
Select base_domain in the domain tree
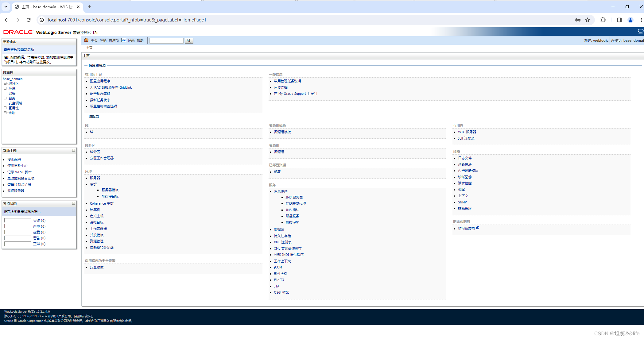13,79
